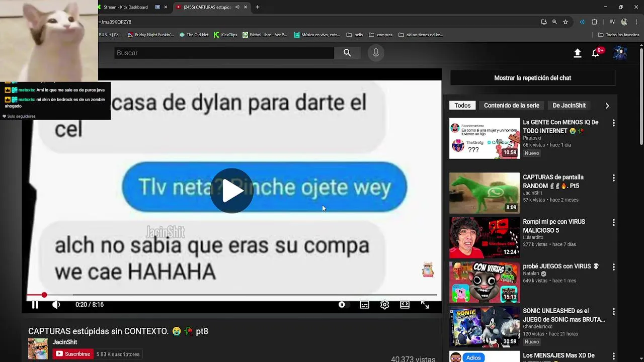Open 'CAPTURAS de pantalla RANDOM' thumbnail

pyautogui.click(x=485, y=193)
